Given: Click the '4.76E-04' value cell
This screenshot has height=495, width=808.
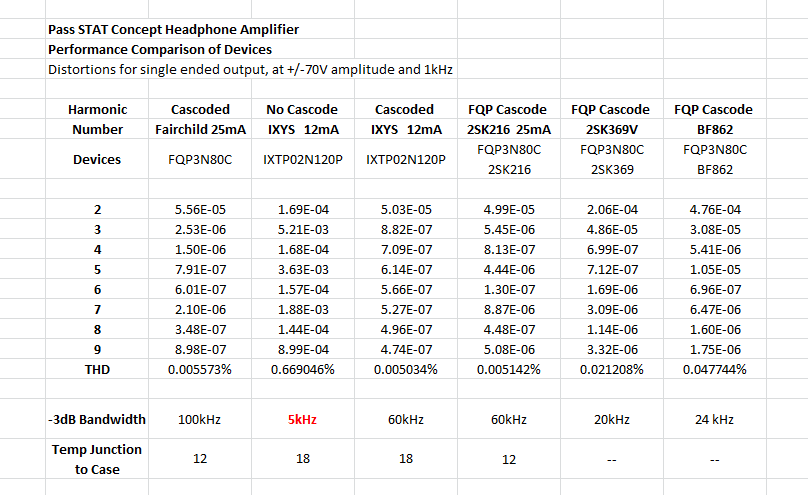Looking at the screenshot, I should (x=715, y=210).
